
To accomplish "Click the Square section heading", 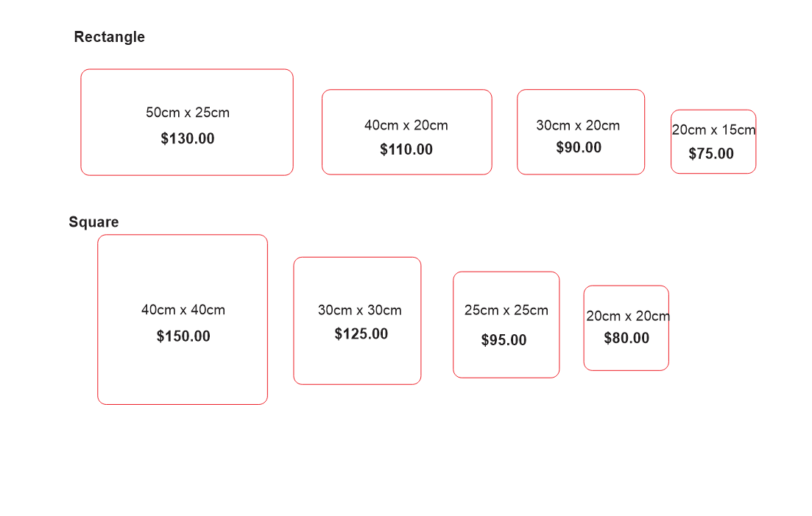I will 93,222.
